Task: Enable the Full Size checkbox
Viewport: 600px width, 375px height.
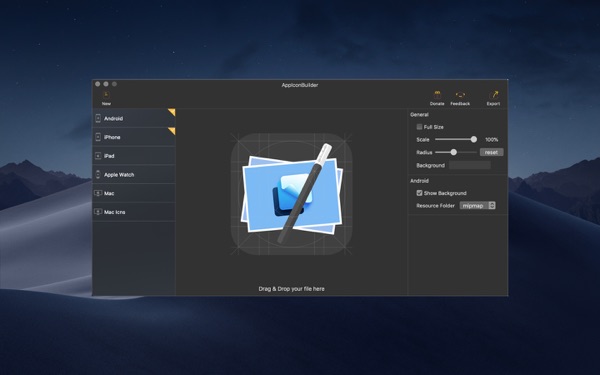Action: point(419,127)
